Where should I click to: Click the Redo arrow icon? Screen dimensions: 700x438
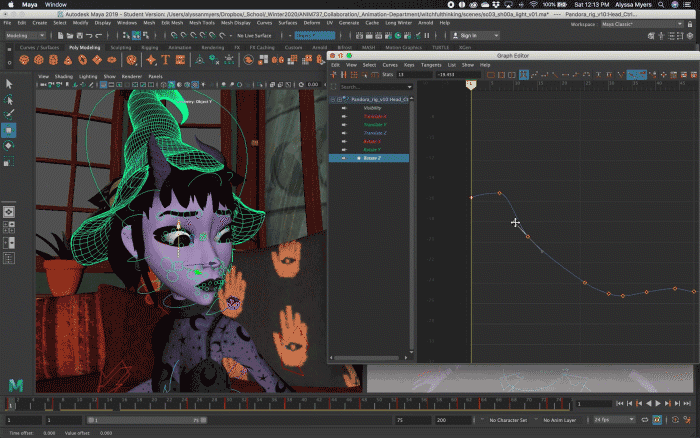98,35
